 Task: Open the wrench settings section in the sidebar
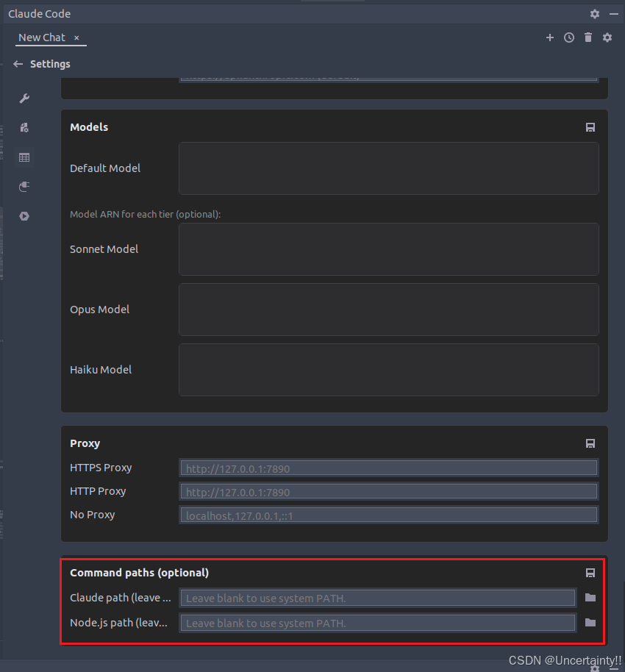pos(24,99)
